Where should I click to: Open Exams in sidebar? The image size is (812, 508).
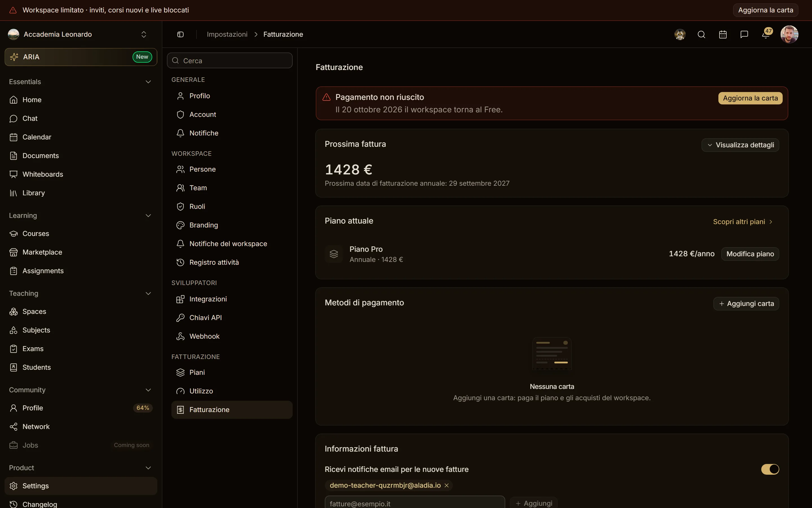coord(81,349)
